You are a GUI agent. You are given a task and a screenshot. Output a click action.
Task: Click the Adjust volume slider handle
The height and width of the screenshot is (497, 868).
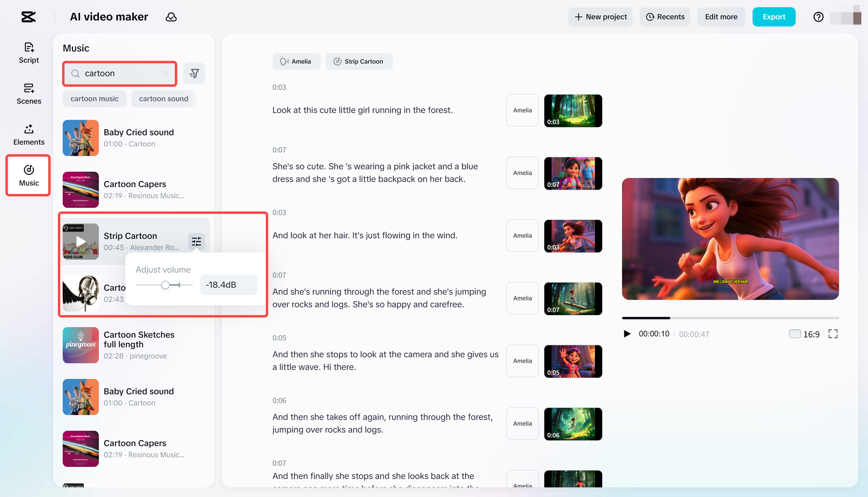(165, 285)
